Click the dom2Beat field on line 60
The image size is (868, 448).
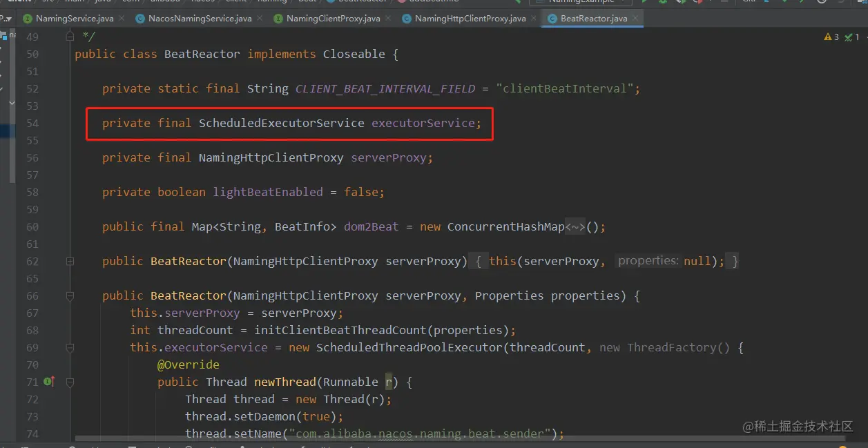(372, 226)
